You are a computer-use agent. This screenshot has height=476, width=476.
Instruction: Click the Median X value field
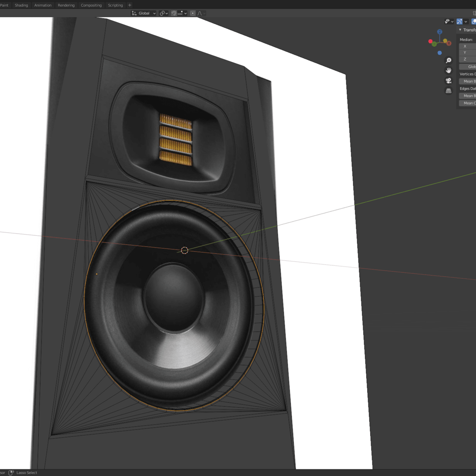point(468,46)
